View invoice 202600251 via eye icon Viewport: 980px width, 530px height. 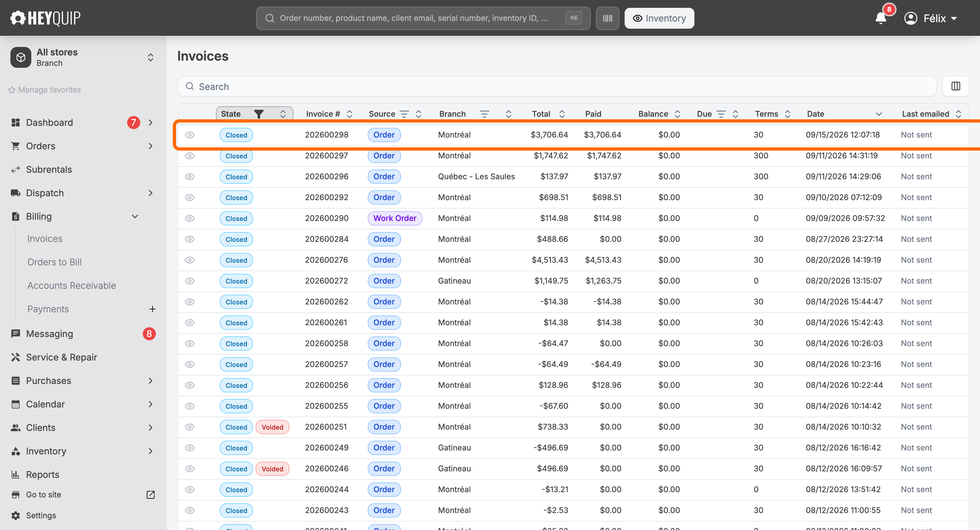click(x=190, y=427)
